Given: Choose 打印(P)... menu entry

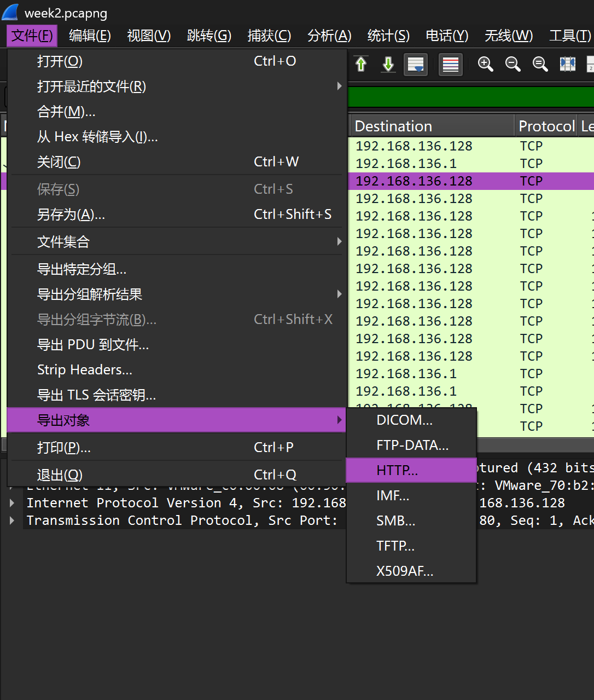Looking at the screenshot, I should coord(177,448).
